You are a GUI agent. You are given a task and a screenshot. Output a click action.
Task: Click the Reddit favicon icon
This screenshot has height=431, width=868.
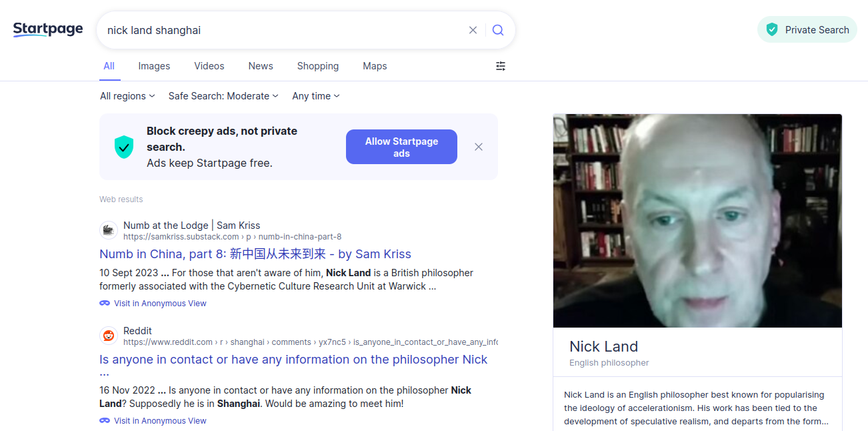pos(109,336)
